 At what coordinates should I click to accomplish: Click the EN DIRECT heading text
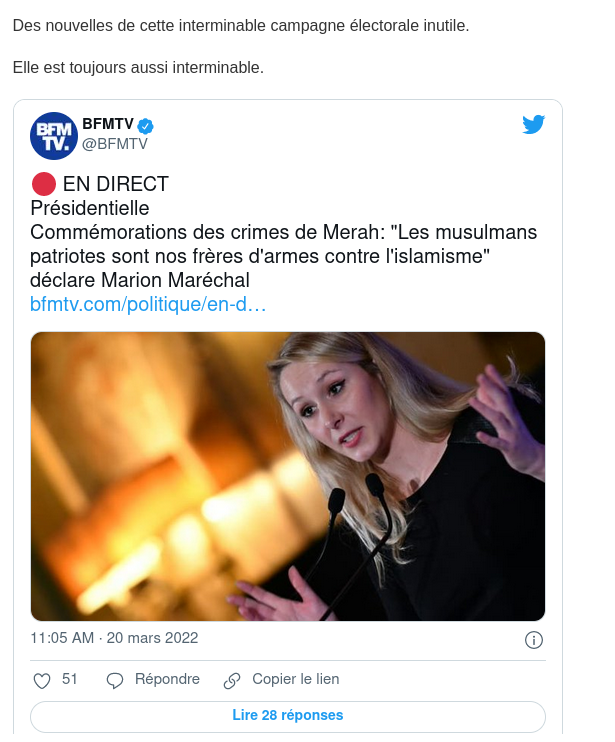click(x=115, y=184)
